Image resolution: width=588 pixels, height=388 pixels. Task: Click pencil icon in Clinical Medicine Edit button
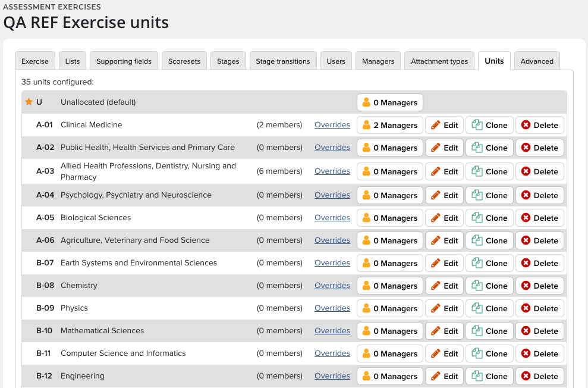coord(436,125)
